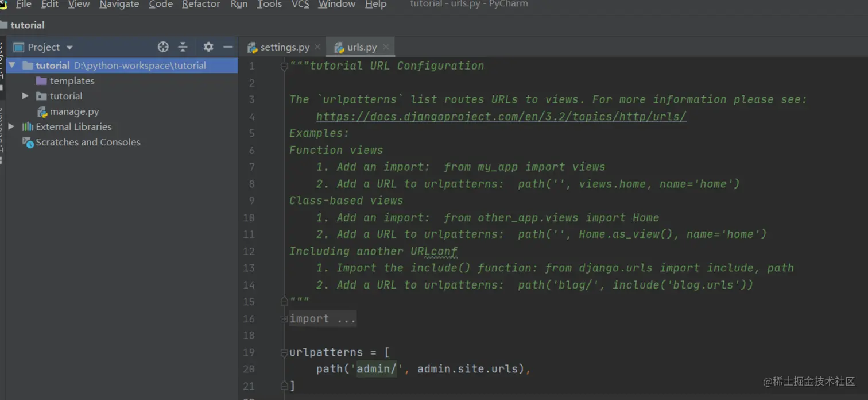Open the Edit menu

click(x=49, y=5)
